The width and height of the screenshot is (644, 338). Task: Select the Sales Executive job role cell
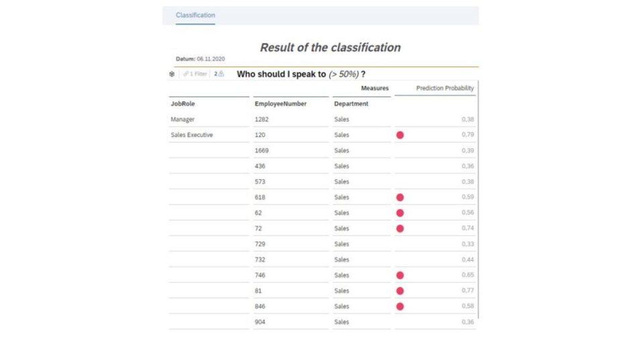point(192,135)
